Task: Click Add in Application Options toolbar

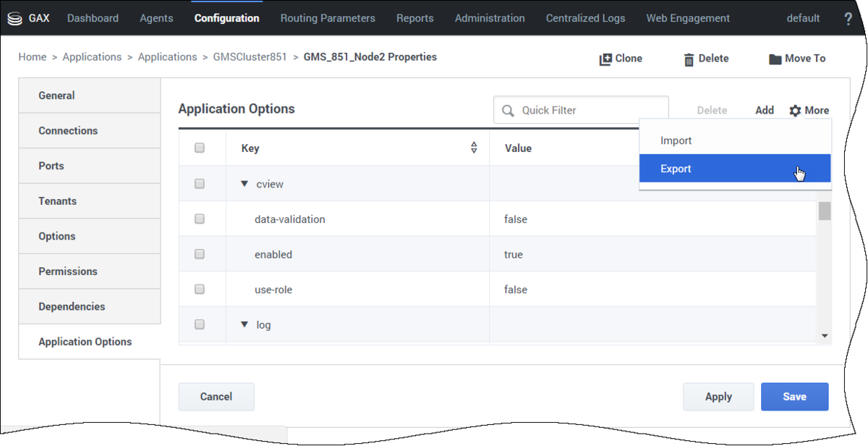Action: tap(765, 111)
